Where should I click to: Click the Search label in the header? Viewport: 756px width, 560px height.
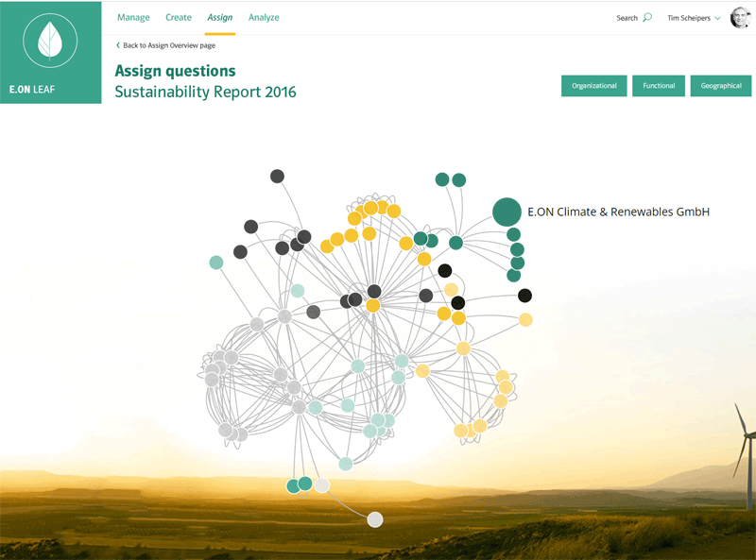tap(627, 17)
